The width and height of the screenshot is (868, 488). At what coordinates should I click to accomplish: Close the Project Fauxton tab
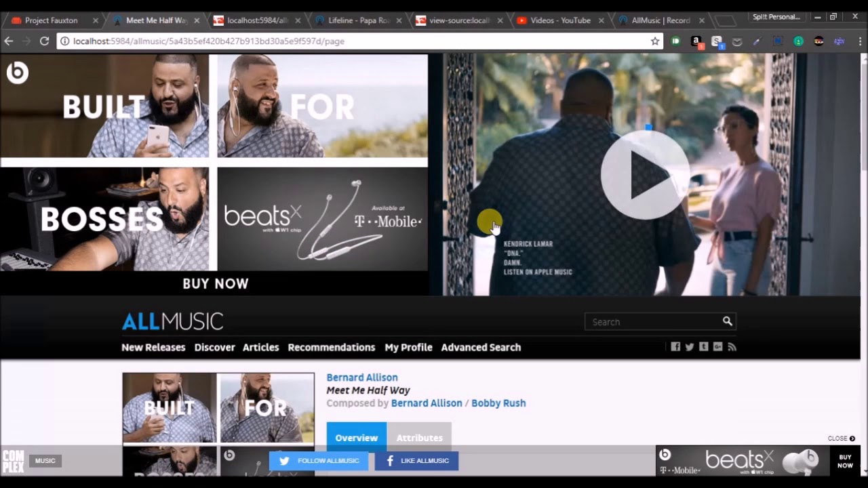pyautogui.click(x=96, y=20)
